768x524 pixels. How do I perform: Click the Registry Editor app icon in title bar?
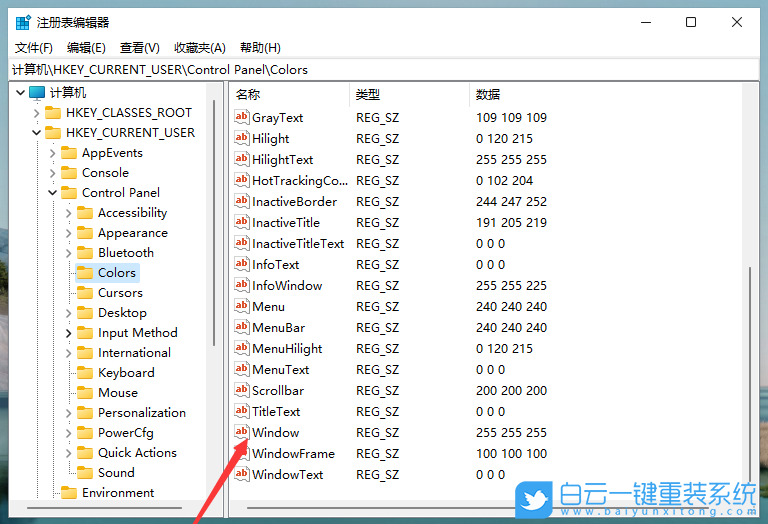click(x=23, y=23)
